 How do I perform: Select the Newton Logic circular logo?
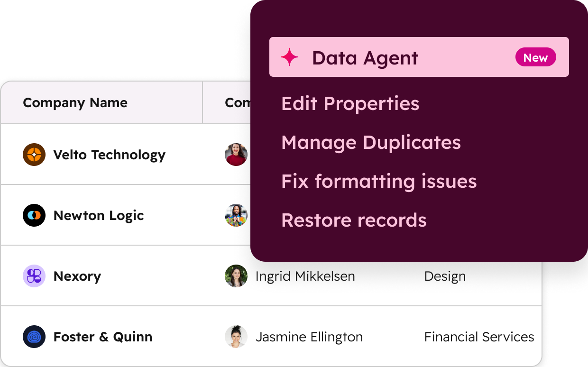[34, 215]
